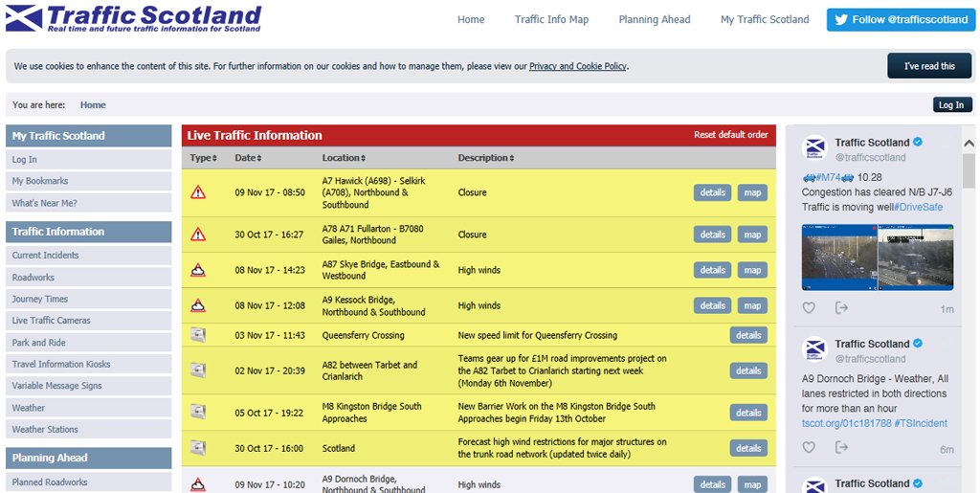View details for A78 Fullarton closure

coord(712,235)
